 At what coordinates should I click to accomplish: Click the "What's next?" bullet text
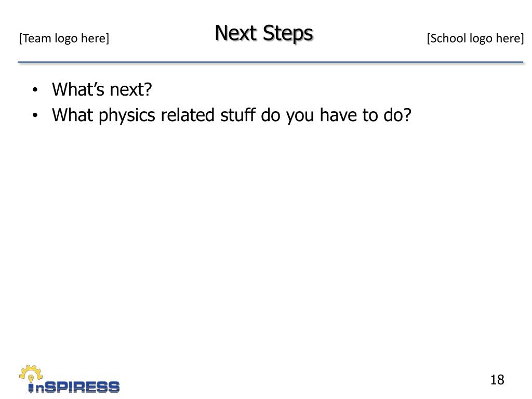(102, 89)
